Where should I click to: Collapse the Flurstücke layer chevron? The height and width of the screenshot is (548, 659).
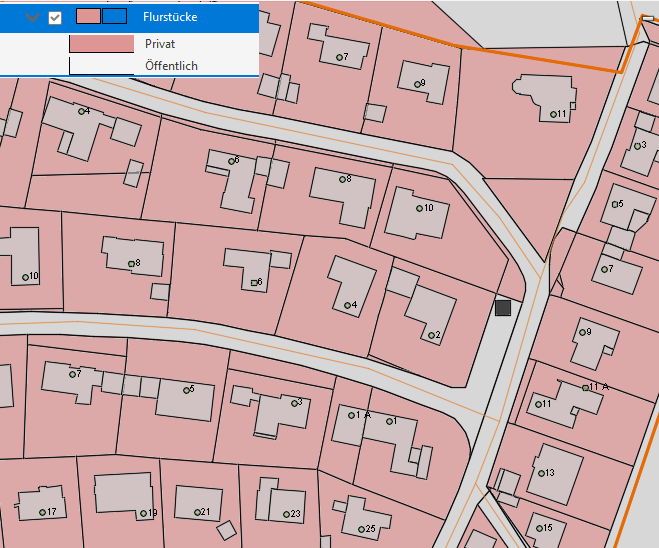pyautogui.click(x=32, y=17)
